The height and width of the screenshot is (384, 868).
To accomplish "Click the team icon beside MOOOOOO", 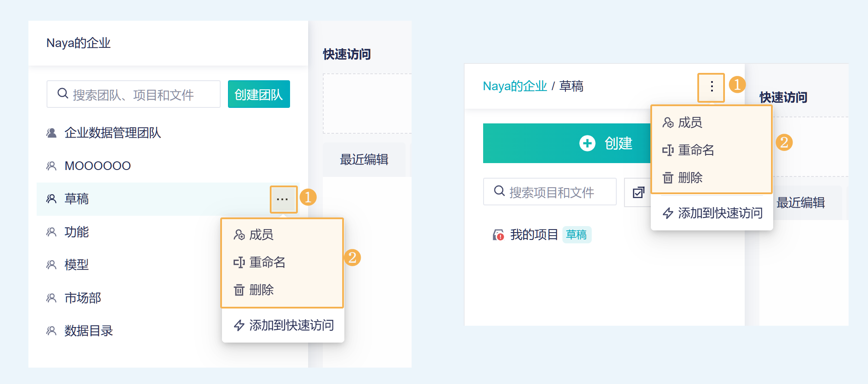I will click(x=51, y=166).
